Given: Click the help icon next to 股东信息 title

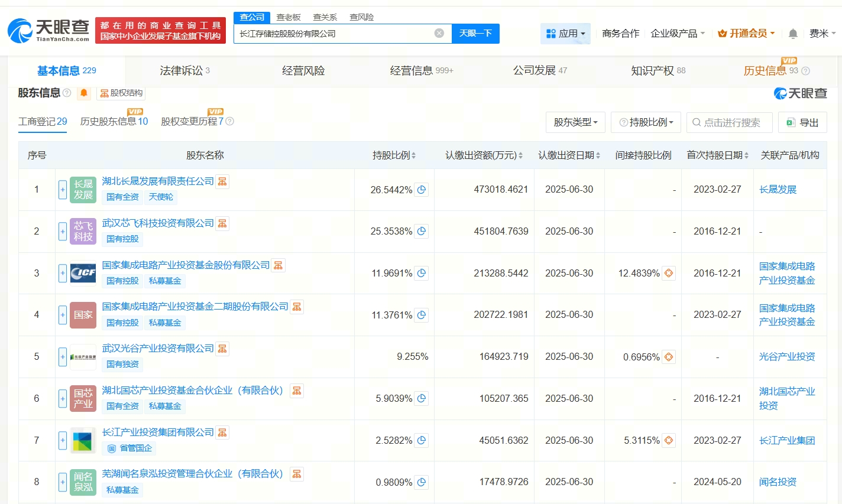Looking at the screenshot, I should [x=67, y=93].
